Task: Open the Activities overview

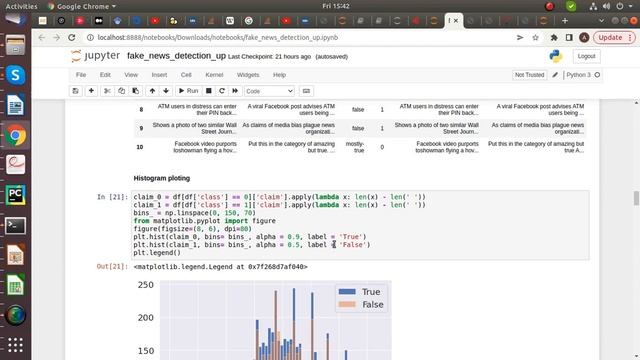Action: coord(21,6)
